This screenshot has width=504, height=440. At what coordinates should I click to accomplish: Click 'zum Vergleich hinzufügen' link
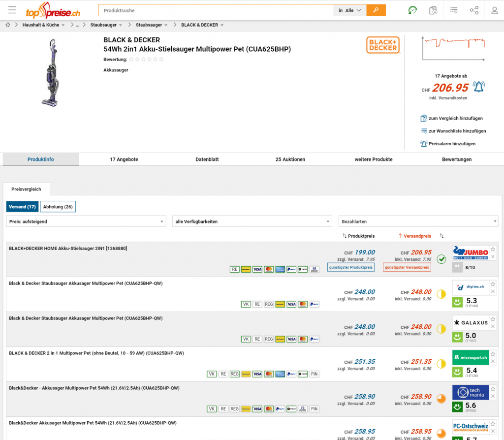click(455, 119)
